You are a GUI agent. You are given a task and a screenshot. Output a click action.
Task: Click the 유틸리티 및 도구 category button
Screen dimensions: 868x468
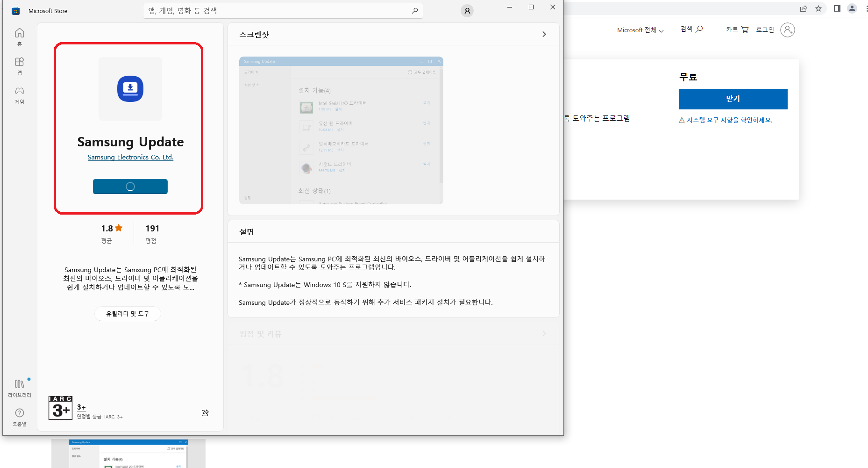click(128, 314)
